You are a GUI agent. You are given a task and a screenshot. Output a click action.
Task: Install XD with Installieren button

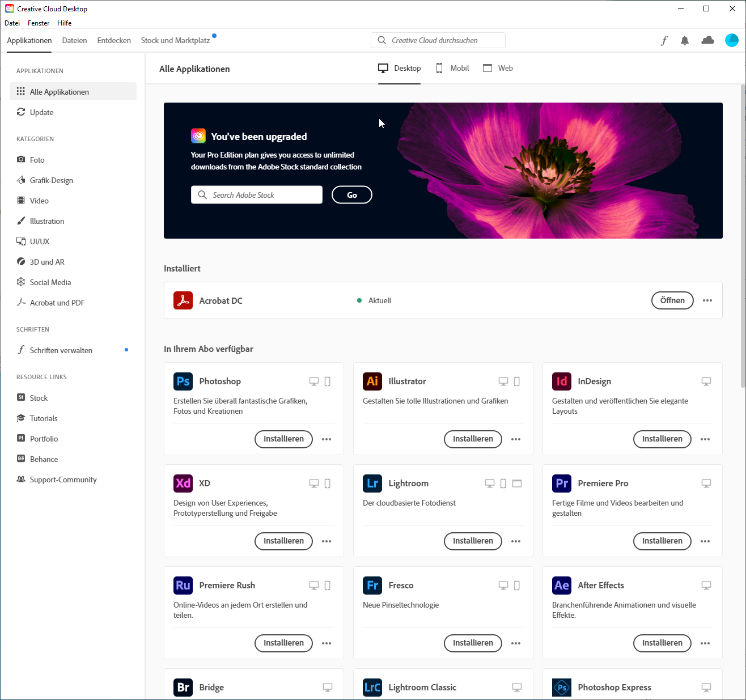(x=283, y=541)
